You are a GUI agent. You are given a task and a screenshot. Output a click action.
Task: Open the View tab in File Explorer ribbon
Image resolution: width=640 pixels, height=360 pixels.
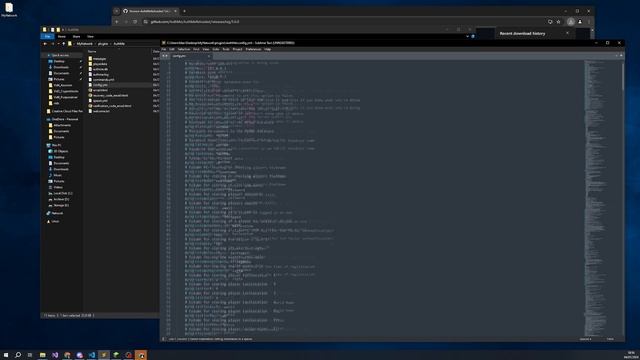coord(90,36)
